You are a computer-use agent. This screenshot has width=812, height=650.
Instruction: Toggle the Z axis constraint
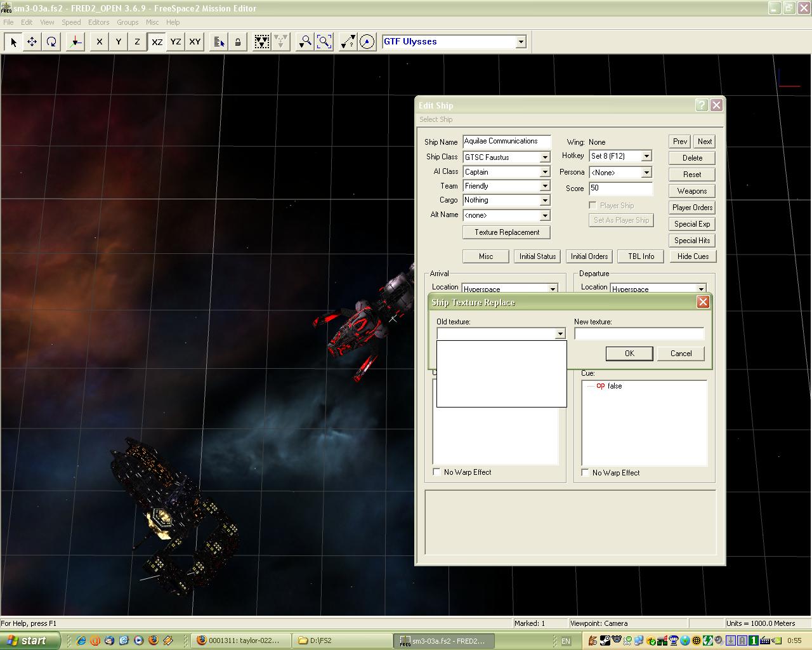[x=137, y=42]
